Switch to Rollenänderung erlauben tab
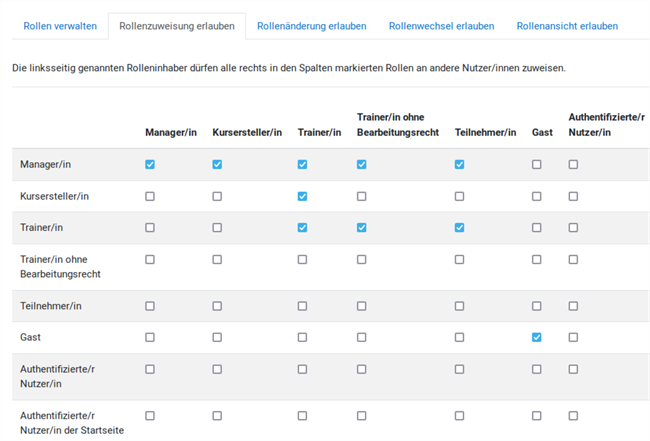 pos(311,26)
